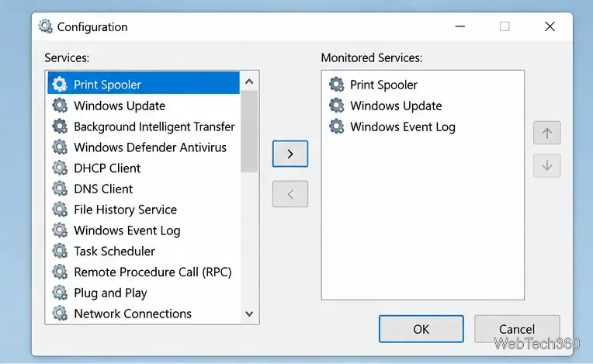Screen dimensions: 593x364
Task: Select the DHCP Client service
Action: (x=144, y=168)
